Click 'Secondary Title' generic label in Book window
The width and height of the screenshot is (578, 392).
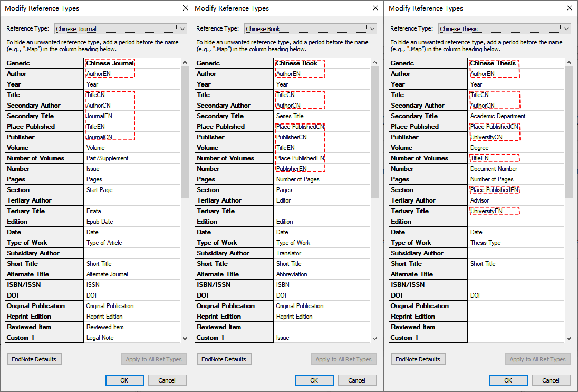click(x=234, y=116)
